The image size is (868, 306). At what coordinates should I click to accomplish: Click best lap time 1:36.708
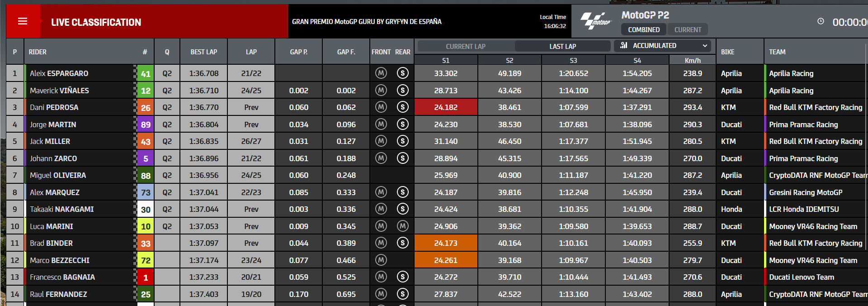203,73
